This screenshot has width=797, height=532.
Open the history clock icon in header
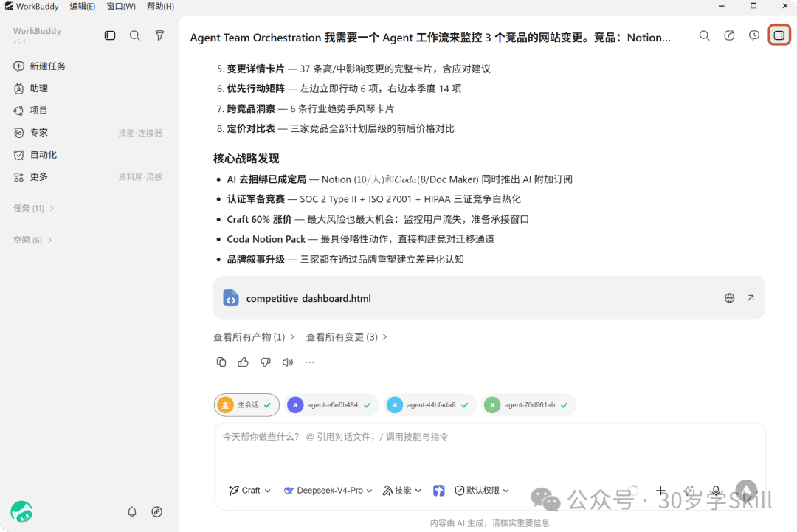click(x=754, y=35)
